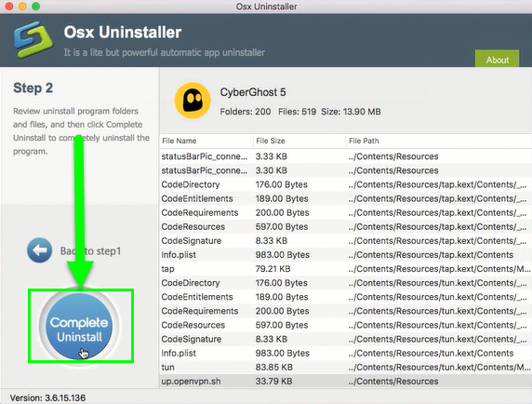Click the Folders: 200 statistic
Viewport: 532px width, 404px height.
tap(246, 112)
